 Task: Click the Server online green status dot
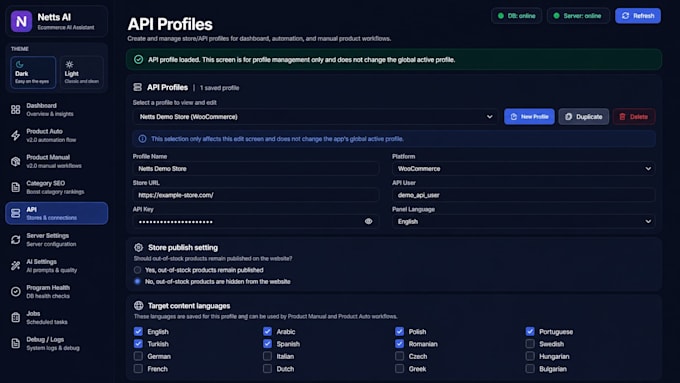(556, 16)
